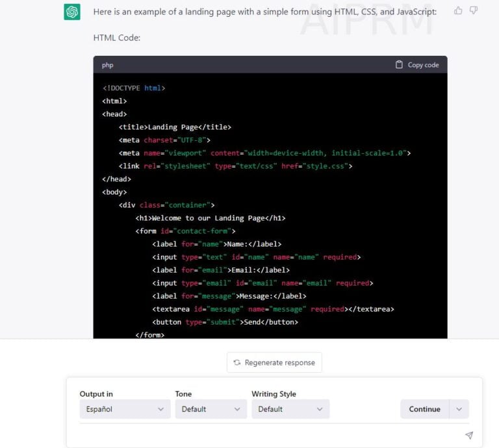
Task: Open the Output in language dropdown
Action: click(125, 409)
